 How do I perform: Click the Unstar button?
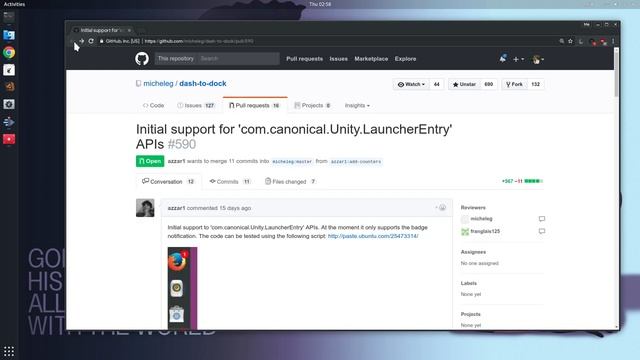click(x=464, y=84)
